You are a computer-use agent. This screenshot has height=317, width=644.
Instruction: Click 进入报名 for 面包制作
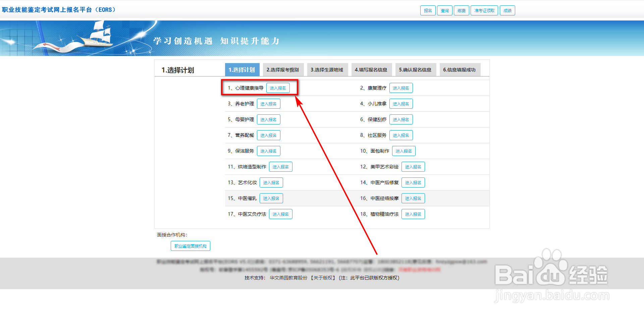click(404, 151)
